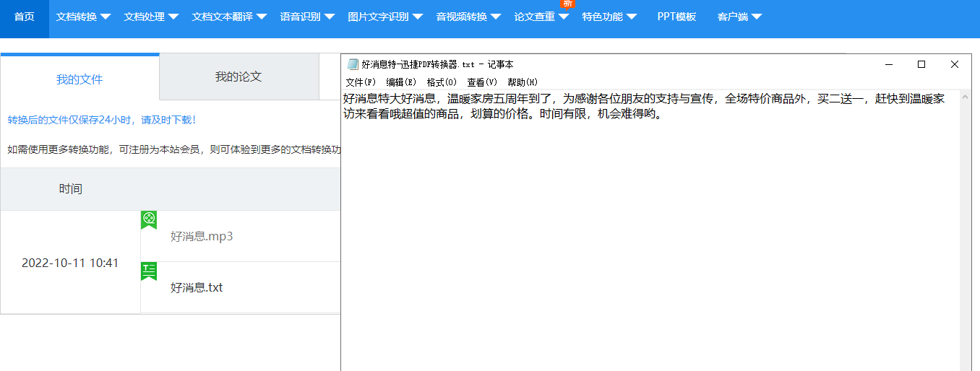
Task: Click the green text icon beside 好消息.txt
Action: pyautogui.click(x=149, y=271)
